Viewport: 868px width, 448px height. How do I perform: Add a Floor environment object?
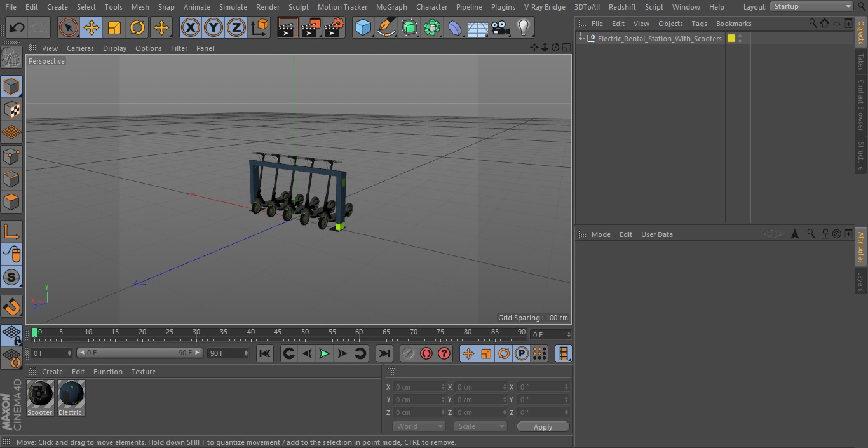[477, 27]
